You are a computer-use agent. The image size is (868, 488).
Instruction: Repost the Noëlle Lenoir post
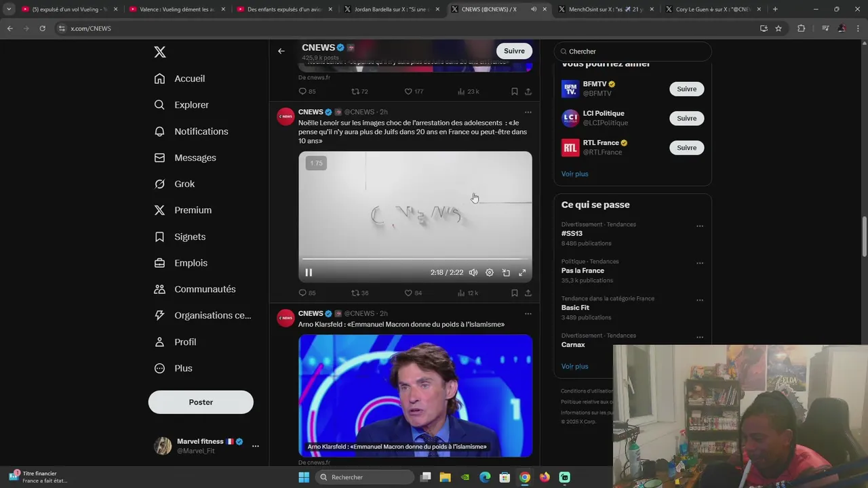[x=359, y=293]
